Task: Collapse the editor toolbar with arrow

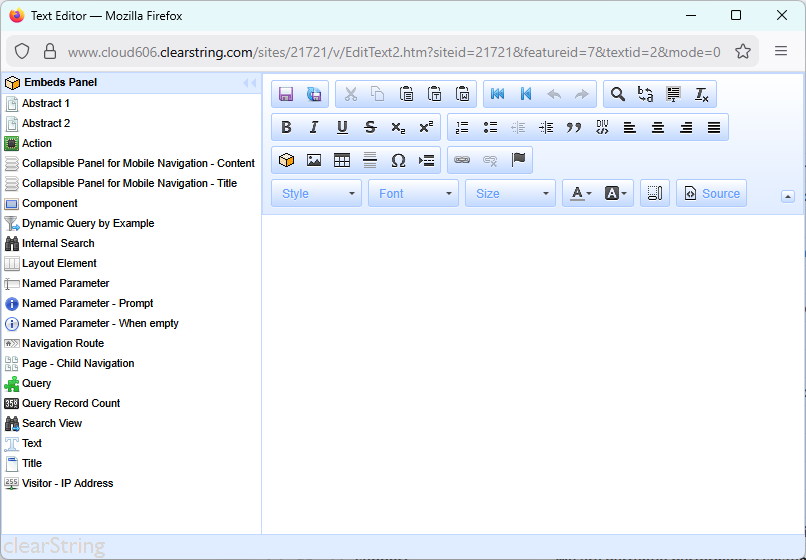Action: (788, 196)
